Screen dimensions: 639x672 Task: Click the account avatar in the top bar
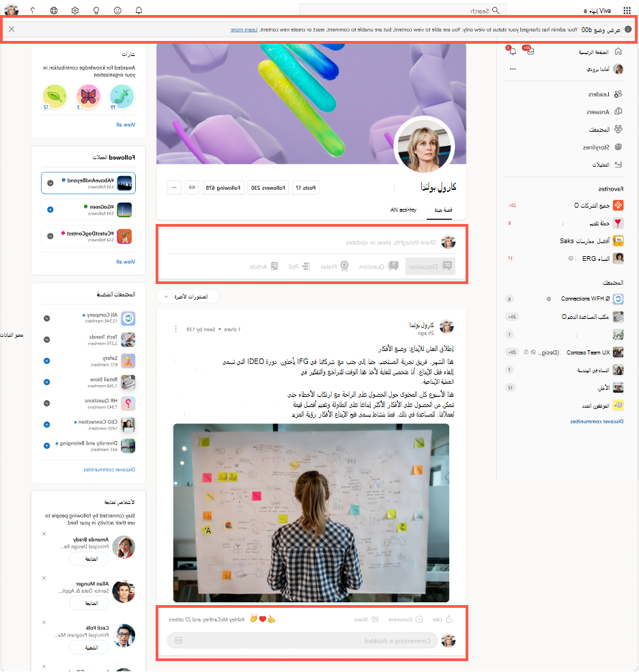[x=11, y=10]
